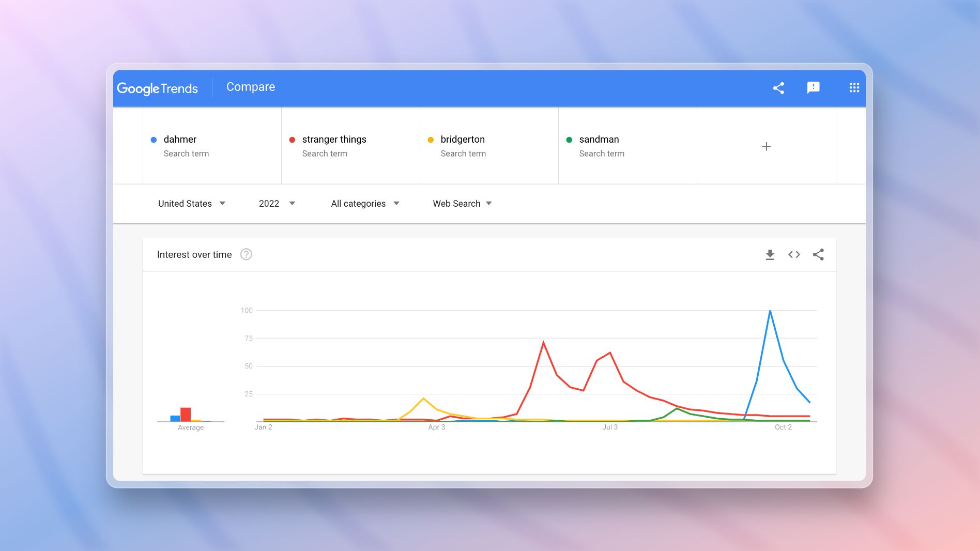
Task: Click the blue Average bar
Action: [x=175, y=419]
